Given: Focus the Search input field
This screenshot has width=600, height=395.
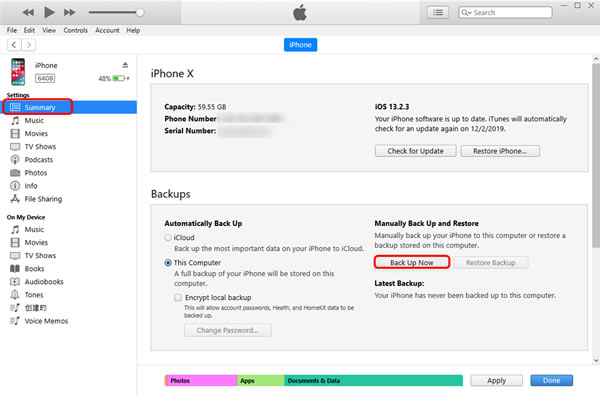Looking at the screenshot, I should 505,13.
